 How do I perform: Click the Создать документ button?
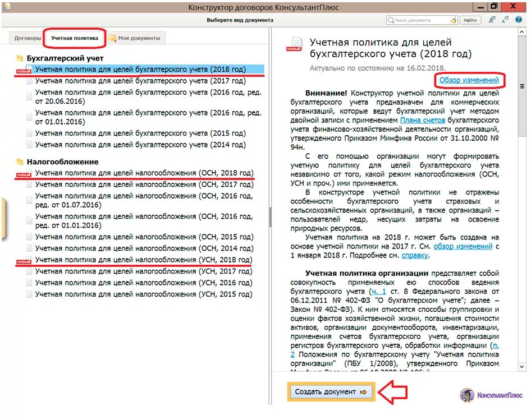point(331,392)
